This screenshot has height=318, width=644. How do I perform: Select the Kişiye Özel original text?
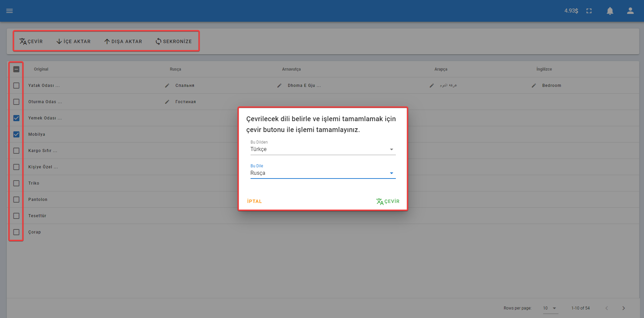(43, 167)
